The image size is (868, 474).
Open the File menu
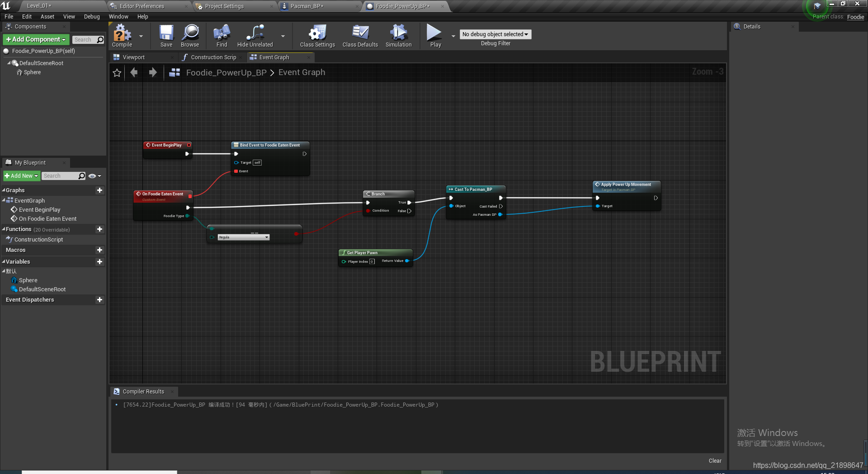(9, 17)
